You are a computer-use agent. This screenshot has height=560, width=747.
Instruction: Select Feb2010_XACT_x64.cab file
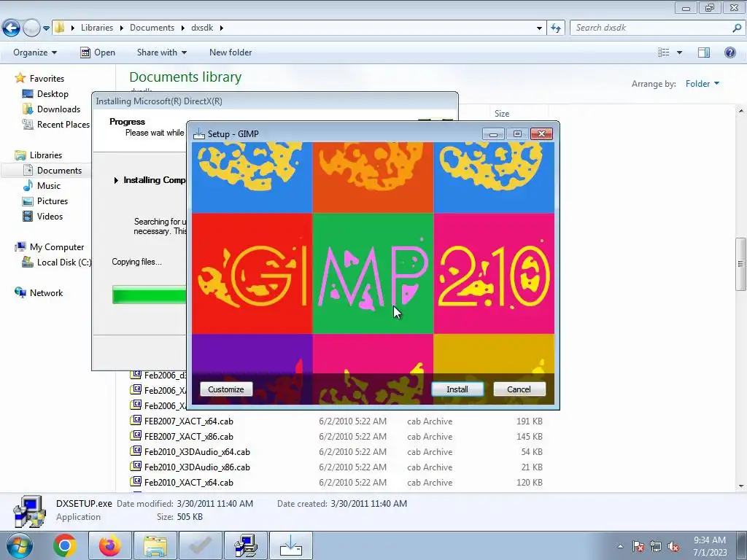click(x=189, y=483)
